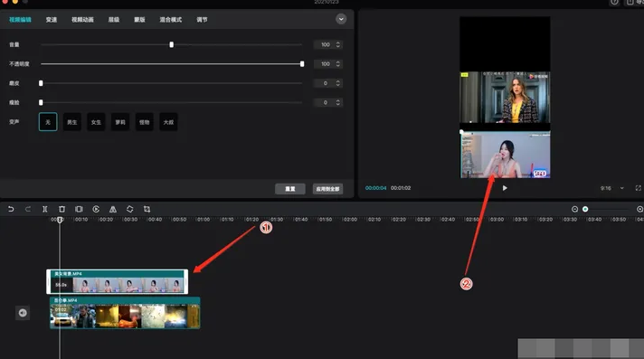Viewport: 644px width, 359px height.
Task: Apply freeze frame tool in timeline toolbar
Action: pos(79,209)
